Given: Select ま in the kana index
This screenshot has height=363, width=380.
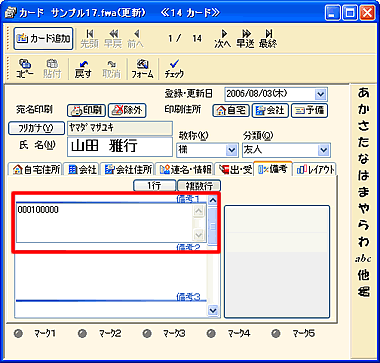Looking at the screenshot, I should coord(363,192).
